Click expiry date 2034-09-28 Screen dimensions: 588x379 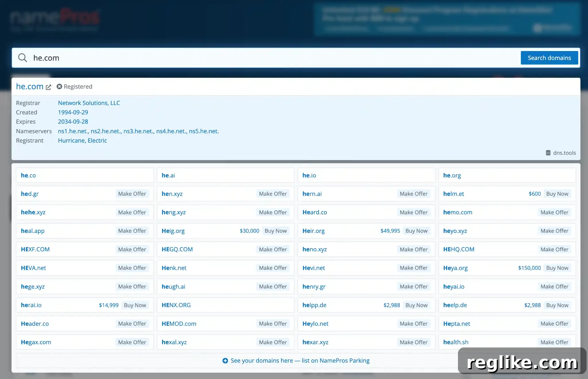point(73,121)
